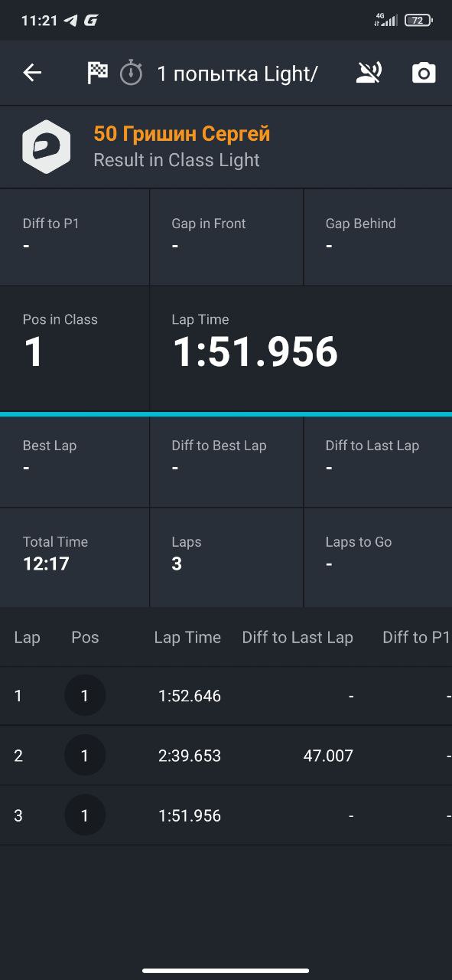Screen dimensions: 452x980
Task: Tap the checkered flag icon
Action: click(98, 73)
